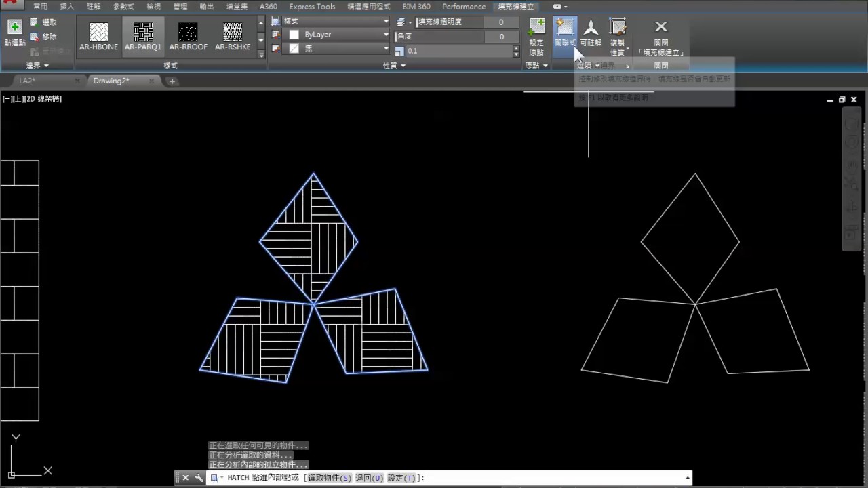The height and width of the screenshot is (488, 868).
Task: Switch to the 檢視 ribbon tab
Action: coord(154,6)
